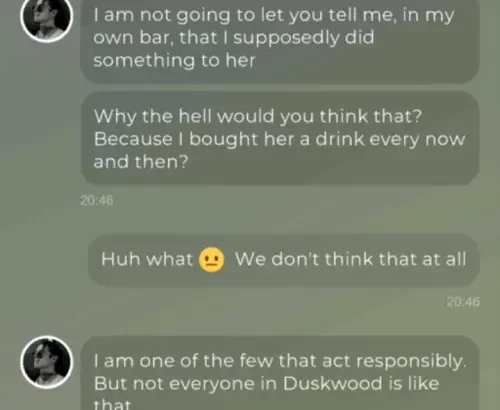Select the 'I am one of the few' message
Viewport: 500px width, 410px height.
click(280, 373)
